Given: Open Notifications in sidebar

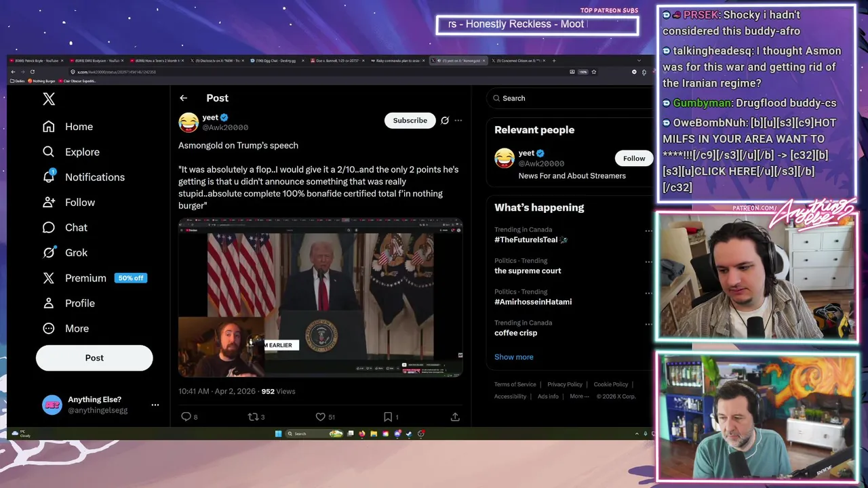Looking at the screenshot, I should click(83, 177).
